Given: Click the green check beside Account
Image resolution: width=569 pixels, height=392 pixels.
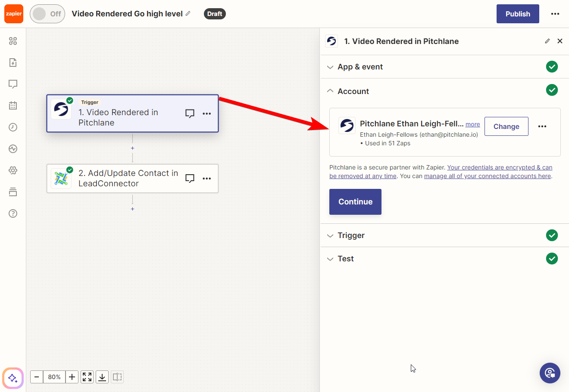Looking at the screenshot, I should tap(552, 90).
